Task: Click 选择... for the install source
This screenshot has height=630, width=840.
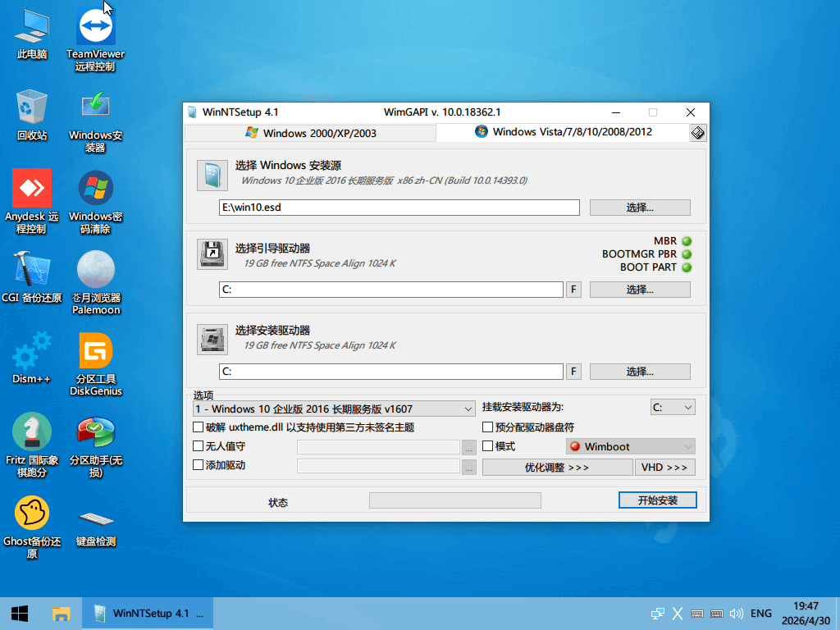Action: [640, 208]
